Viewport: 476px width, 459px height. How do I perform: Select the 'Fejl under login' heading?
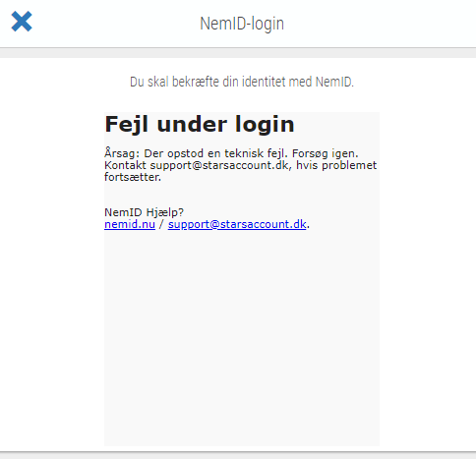[200, 125]
